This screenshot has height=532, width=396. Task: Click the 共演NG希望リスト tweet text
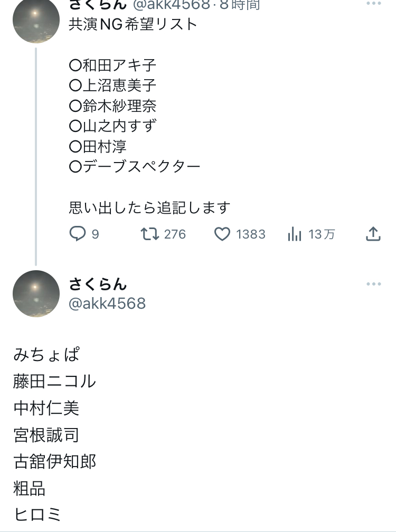[133, 24]
